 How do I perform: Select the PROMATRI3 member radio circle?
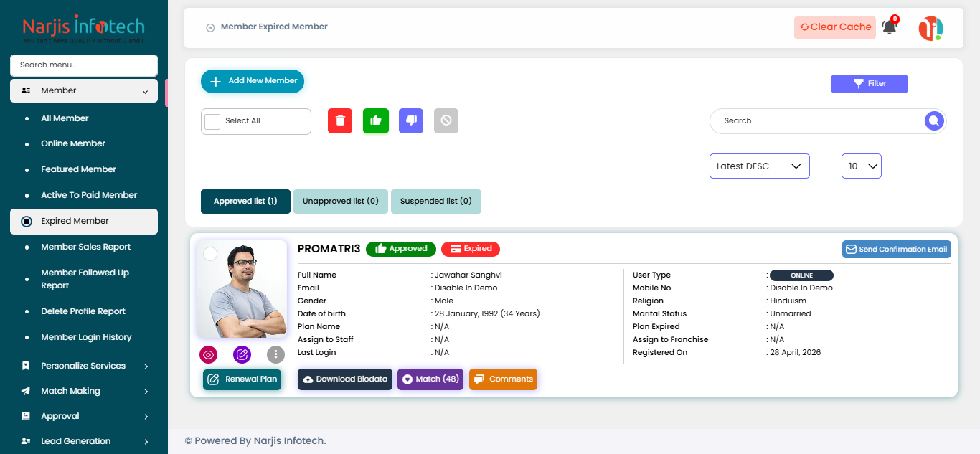pyautogui.click(x=210, y=254)
